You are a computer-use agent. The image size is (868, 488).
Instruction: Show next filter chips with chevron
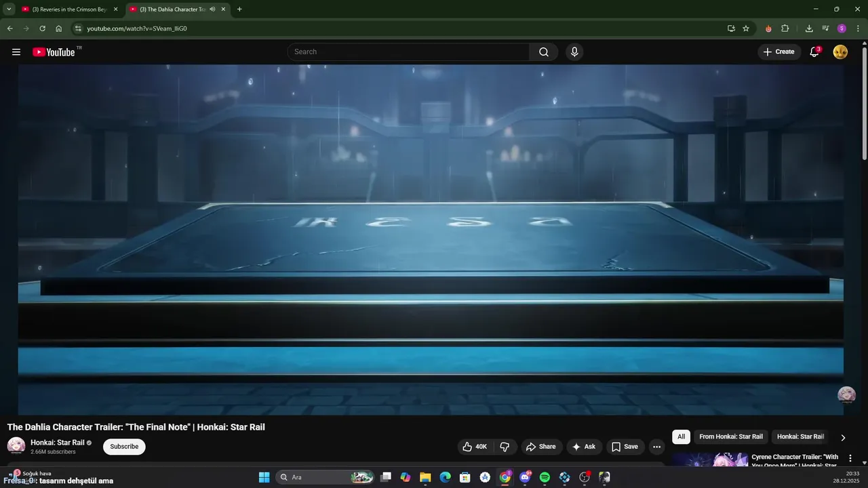843,438
